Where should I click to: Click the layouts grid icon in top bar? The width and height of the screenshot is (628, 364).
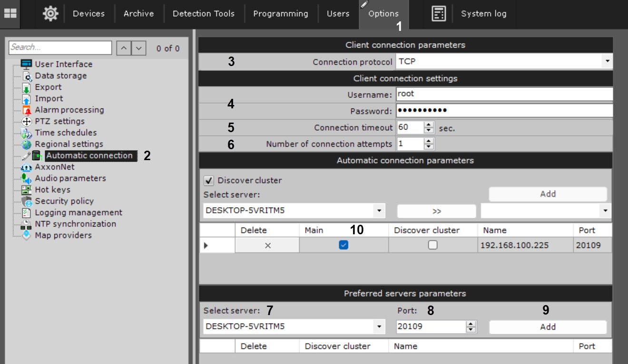click(x=10, y=13)
